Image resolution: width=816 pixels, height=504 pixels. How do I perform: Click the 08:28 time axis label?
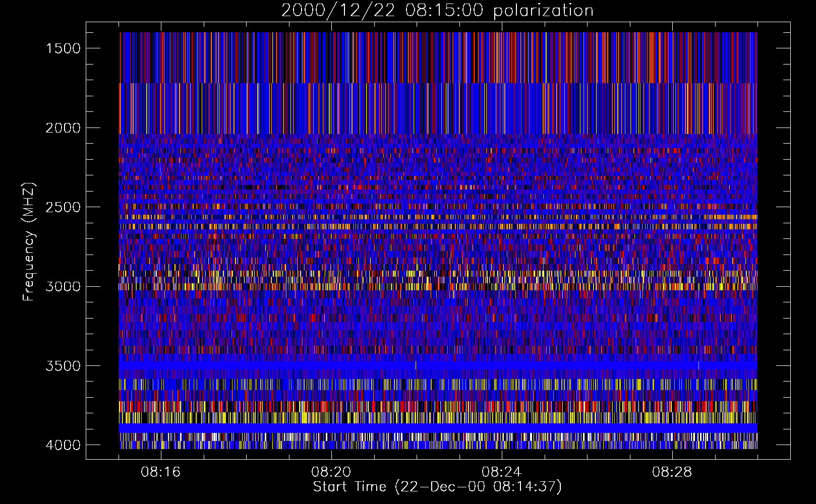(672, 472)
